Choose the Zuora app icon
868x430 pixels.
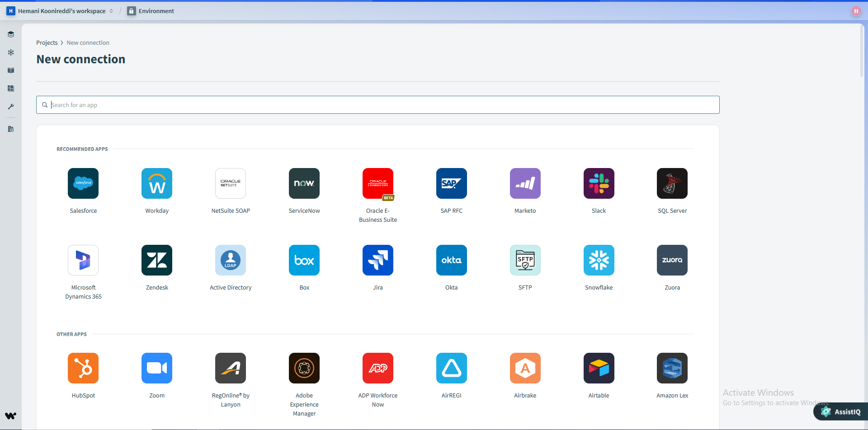pyautogui.click(x=672, y=260)
